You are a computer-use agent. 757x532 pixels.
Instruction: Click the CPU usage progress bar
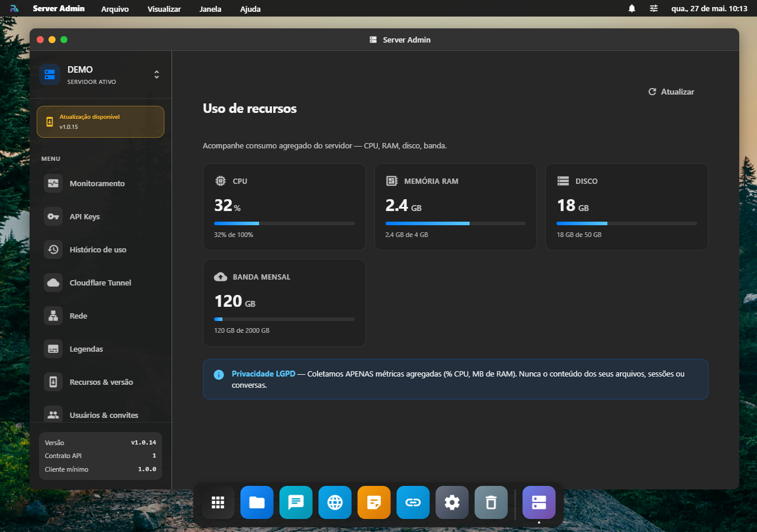284,223
